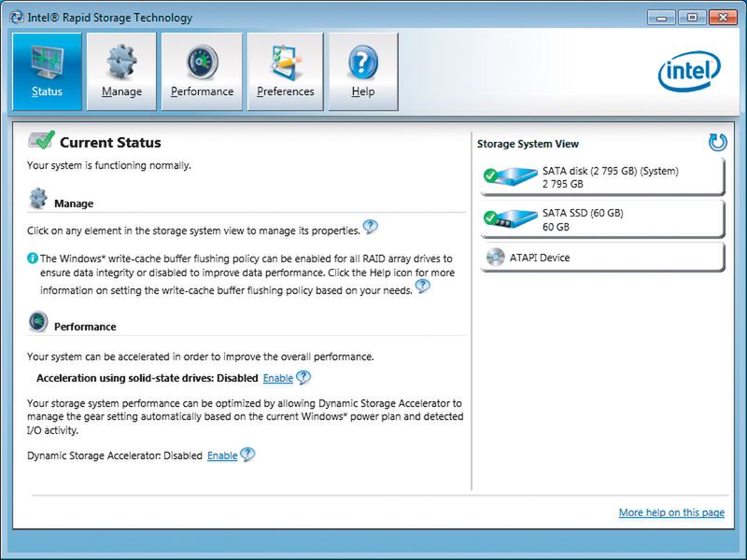The width and height of the screenshot is (747, 560).
Task: Select the SATA SSD 60 GB drive
Action: (x=602, y=219)
